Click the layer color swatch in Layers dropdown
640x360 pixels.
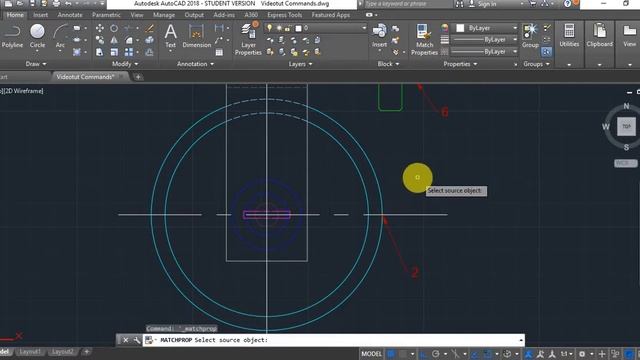point(298,28)
